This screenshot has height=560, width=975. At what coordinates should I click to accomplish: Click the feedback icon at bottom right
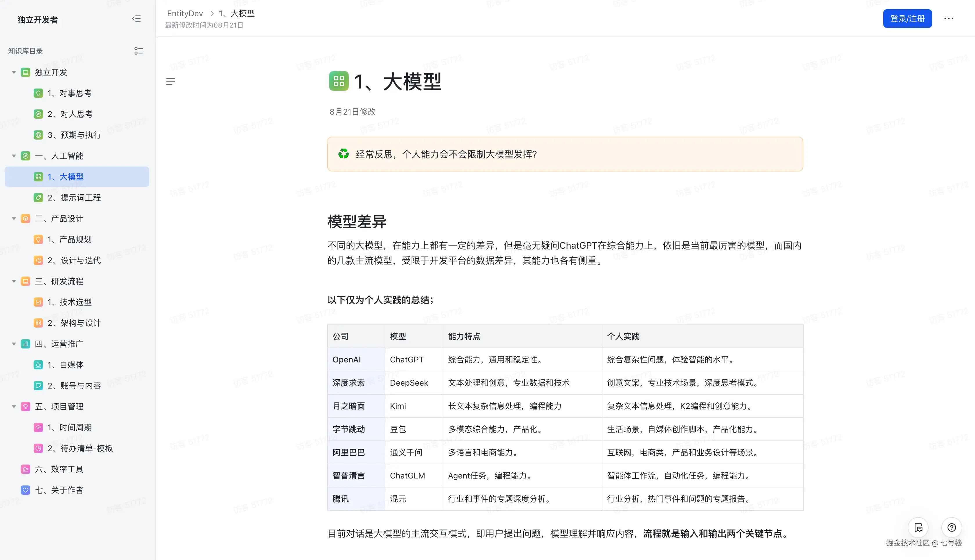[x=918, y=527]
